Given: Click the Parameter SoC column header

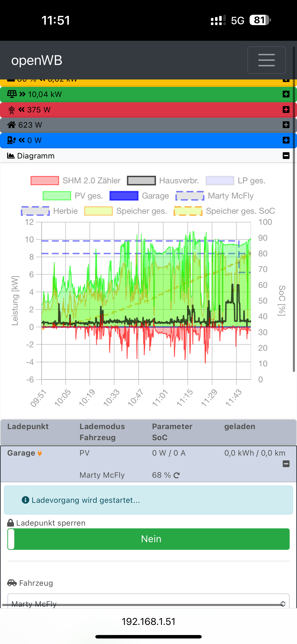Looking at the screenshot, I should click(x=172, y=432).
